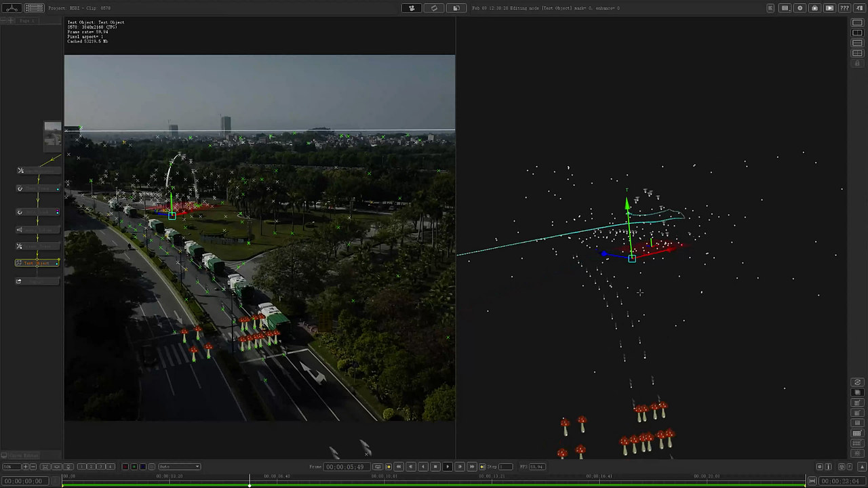Click the circular-arrows button in the top bar
868x488 pixels.
(434, 8)
